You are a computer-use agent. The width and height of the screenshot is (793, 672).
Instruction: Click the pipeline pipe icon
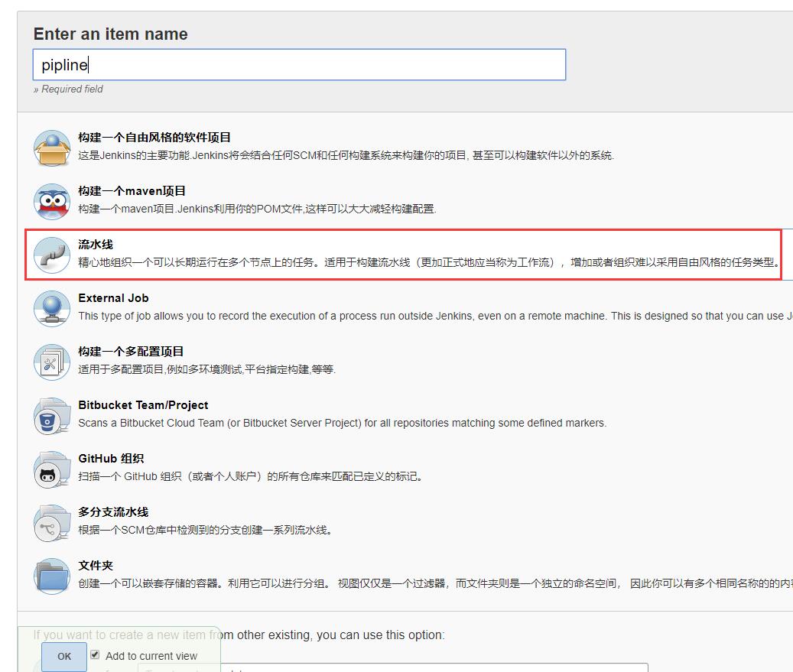coord(51,255)
